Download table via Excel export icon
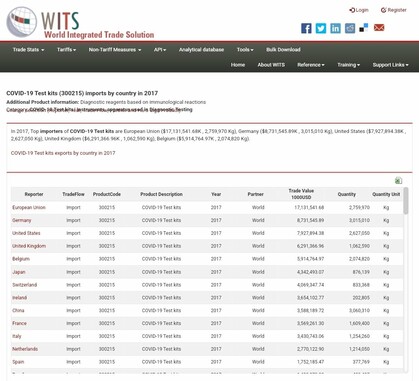This screenshot has height=381, width=419. pos(398,181)
